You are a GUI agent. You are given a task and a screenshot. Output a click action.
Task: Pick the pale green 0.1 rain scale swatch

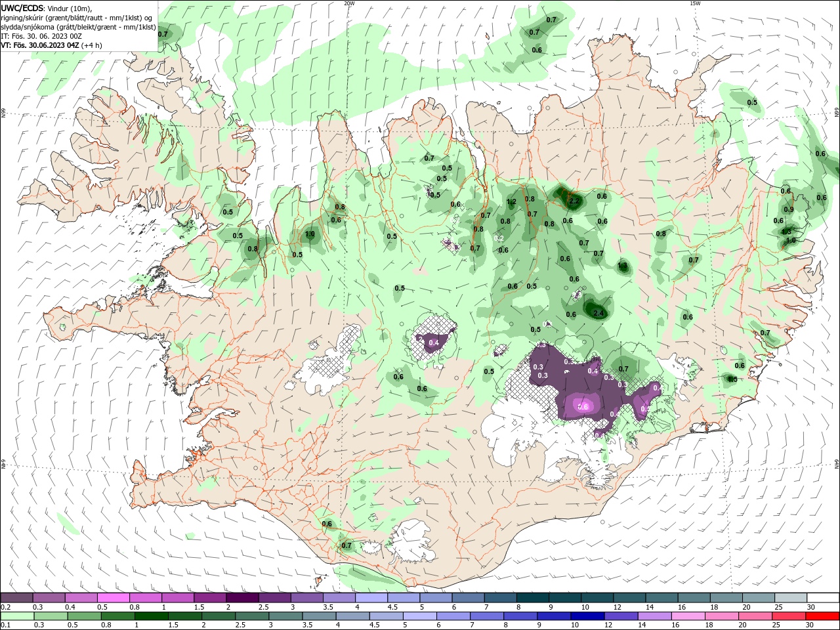click(18, 616)
